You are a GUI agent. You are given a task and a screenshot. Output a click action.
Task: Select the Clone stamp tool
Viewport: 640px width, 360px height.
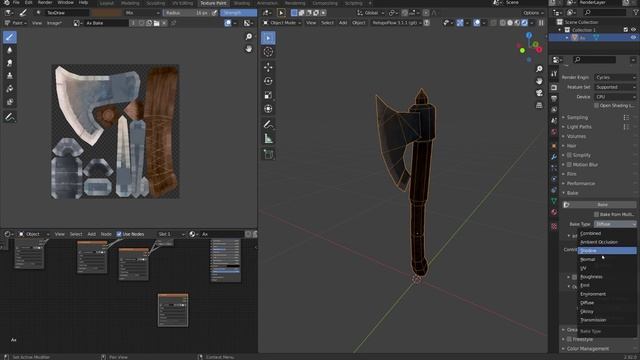coord(10,76)
